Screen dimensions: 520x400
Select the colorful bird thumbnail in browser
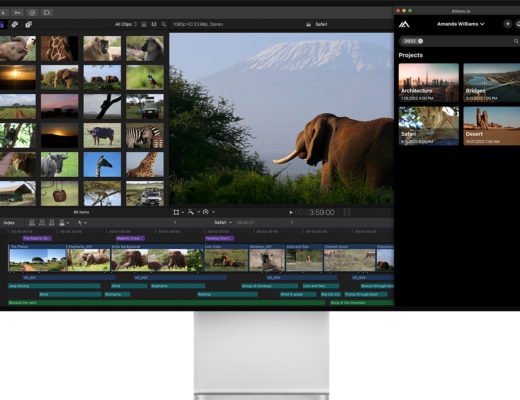tap(145, 77)
